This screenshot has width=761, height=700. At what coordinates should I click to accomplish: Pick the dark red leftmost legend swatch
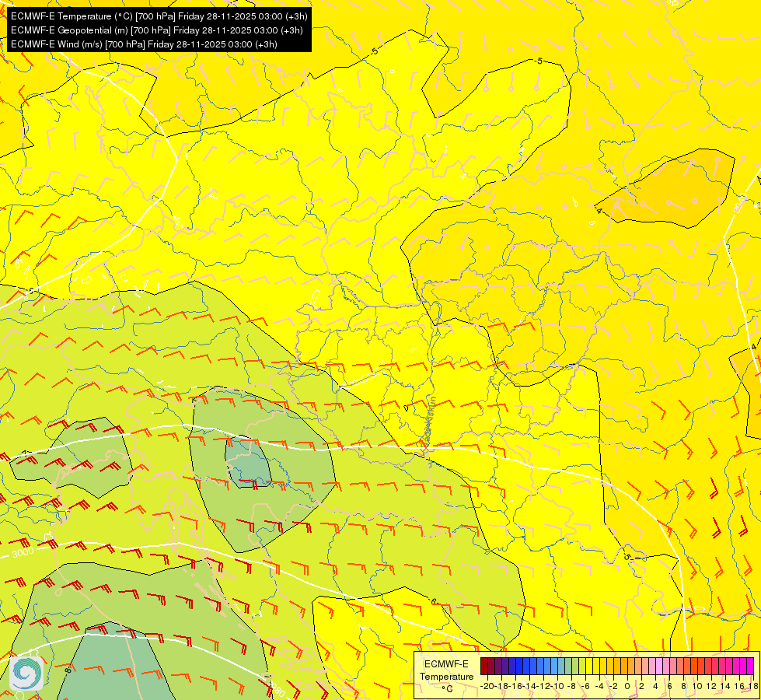coord(483,666)
